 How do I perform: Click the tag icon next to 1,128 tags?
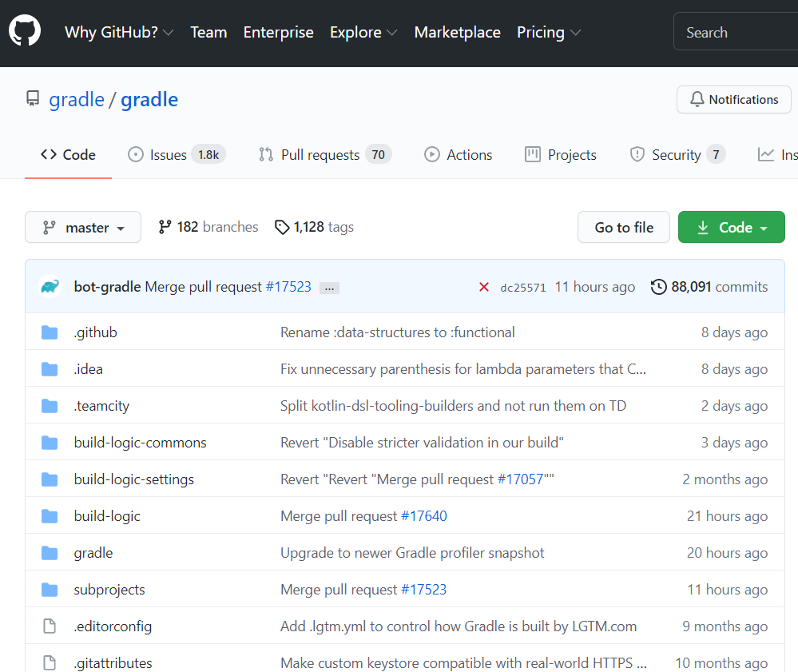pyautogui.click(x=282, y=227)
